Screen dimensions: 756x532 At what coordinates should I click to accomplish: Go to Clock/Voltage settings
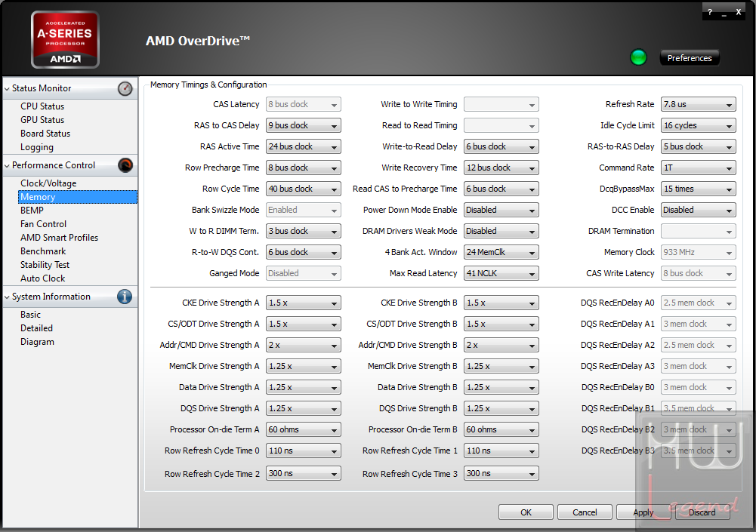click(x=48, y=183)
